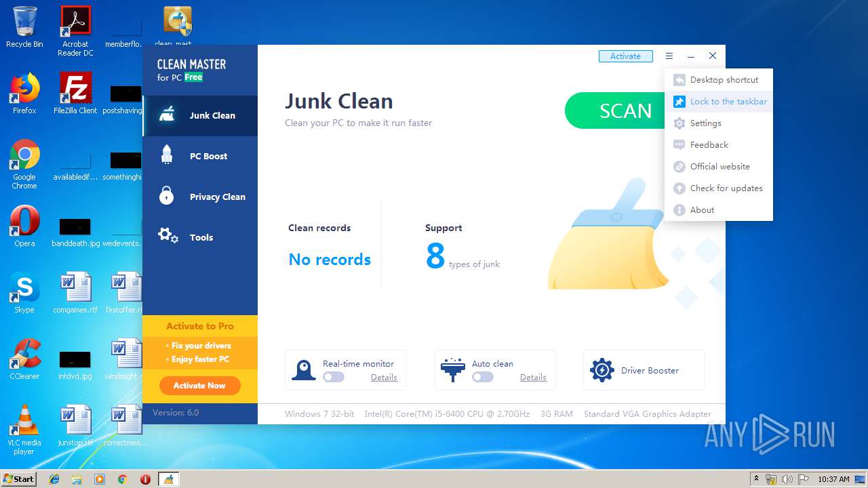868x488 pixels.
Task: Click the Real-time monitor ghost icon
Action: tap(303, 370)
